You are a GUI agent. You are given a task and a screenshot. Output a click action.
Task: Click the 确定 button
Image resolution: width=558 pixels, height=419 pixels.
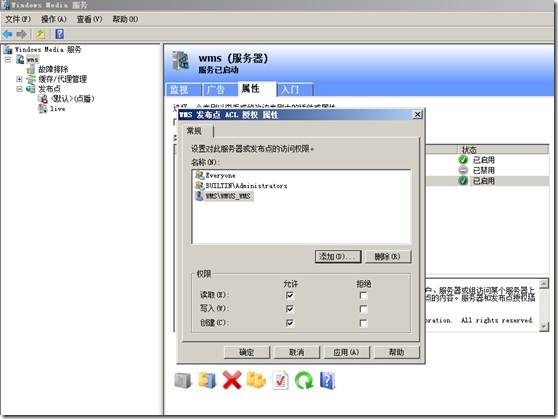[x=247, y=352]
